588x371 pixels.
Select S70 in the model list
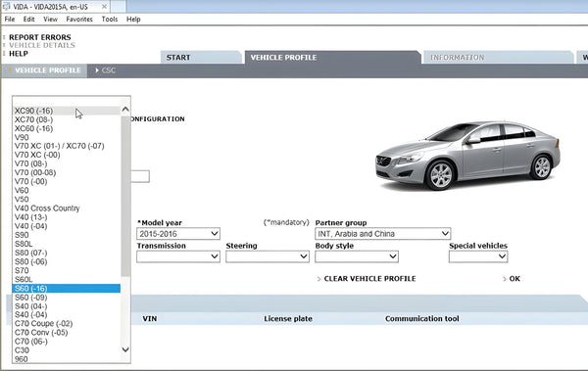[x=67, y=270]
